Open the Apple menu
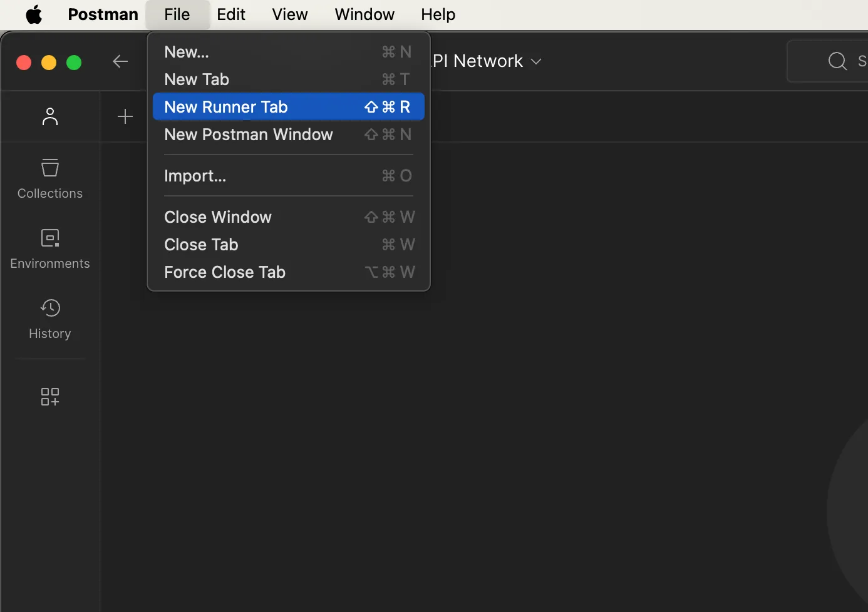 [34, 14]
